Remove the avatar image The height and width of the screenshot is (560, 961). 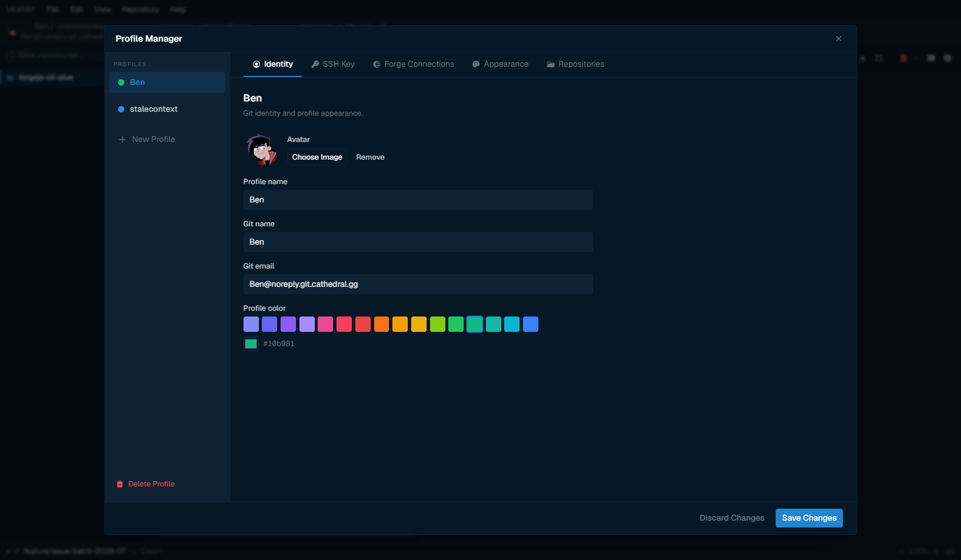click(370, 157)
